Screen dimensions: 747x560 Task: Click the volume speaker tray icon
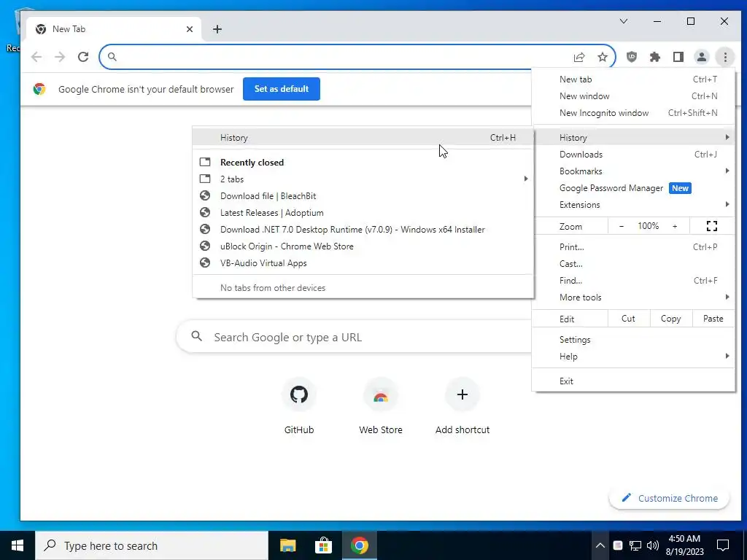point(653,545)
